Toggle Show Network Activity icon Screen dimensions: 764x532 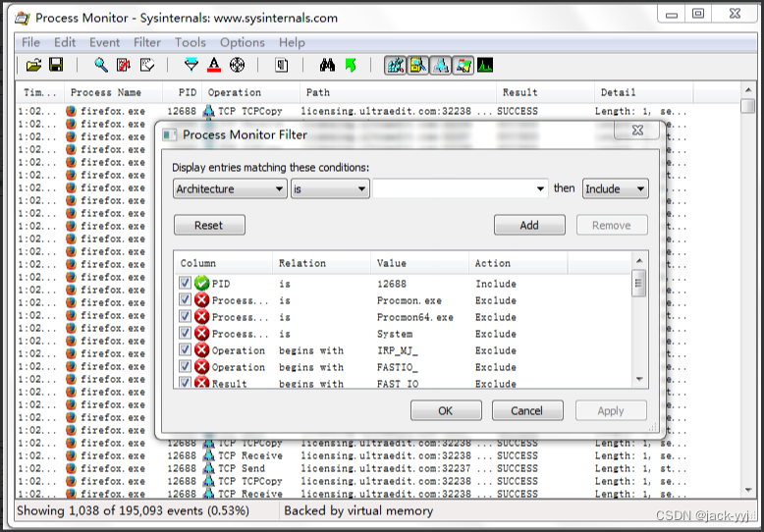click(441, 66)
